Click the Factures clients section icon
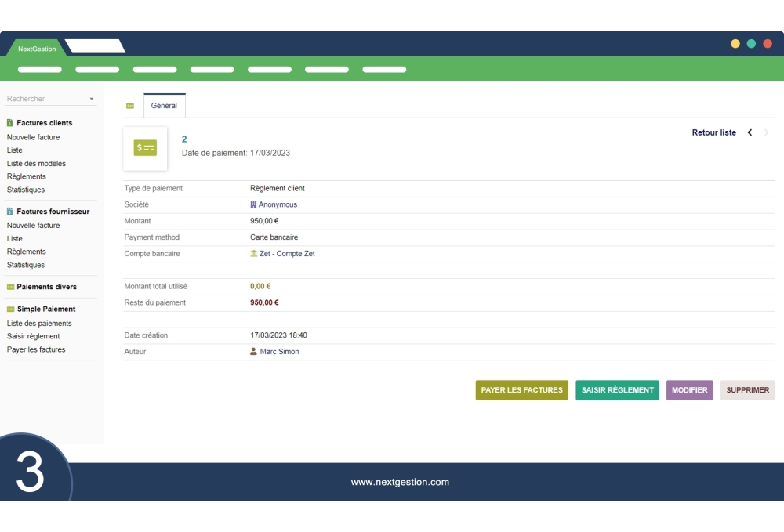Image resolution: width=784 pixels, height=532 pixels. tap(10, 123)
